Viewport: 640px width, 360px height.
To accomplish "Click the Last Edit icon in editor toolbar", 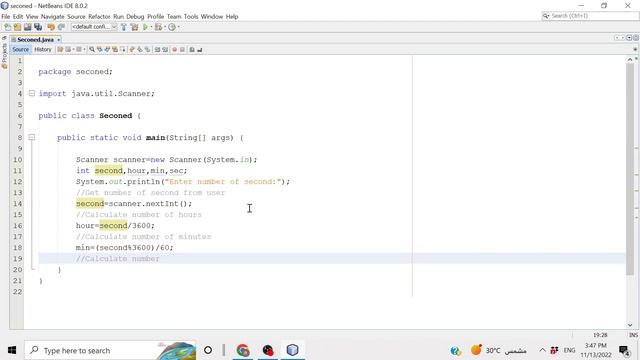I will click(x=60, y=49).
